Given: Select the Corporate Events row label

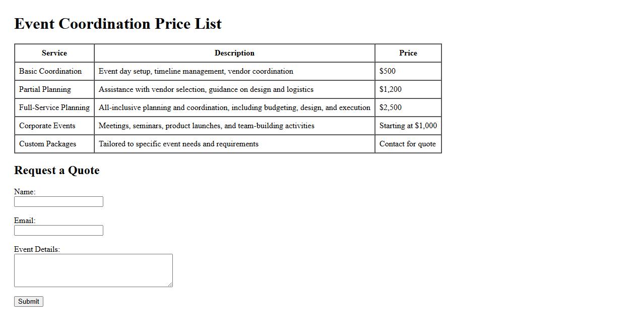Looking at the screenshot, I should point(47,126).
